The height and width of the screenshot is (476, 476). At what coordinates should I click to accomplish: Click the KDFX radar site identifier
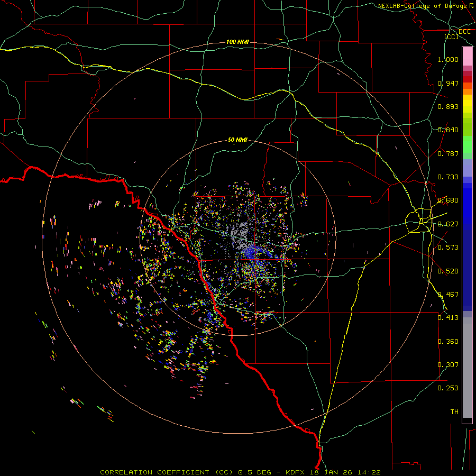pos(296,472)
